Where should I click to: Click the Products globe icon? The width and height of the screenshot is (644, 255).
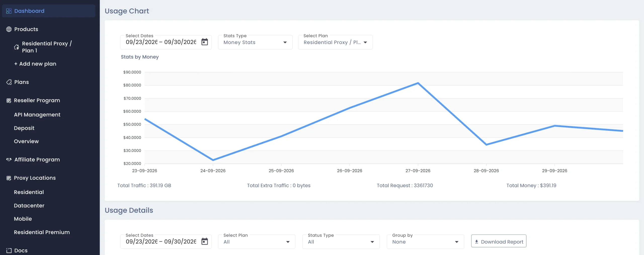(9, 29)
